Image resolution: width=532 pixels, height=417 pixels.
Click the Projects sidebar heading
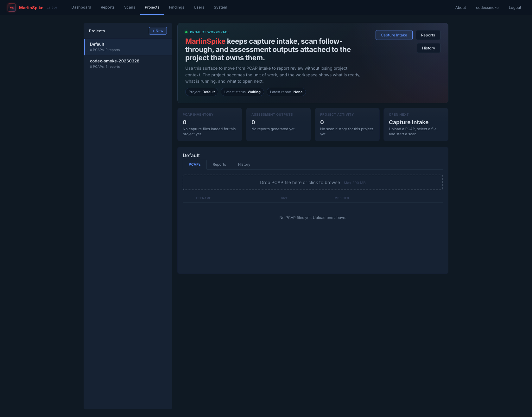pyautogui.click(x=97, y=31)
